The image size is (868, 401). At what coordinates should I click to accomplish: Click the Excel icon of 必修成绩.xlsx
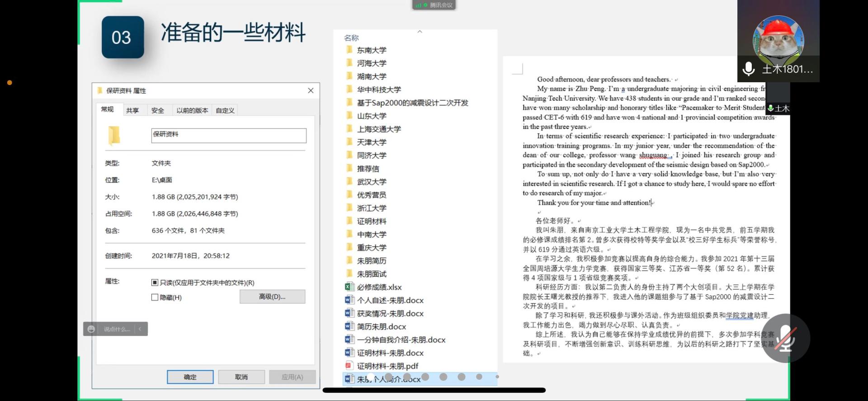pos(349,287)
